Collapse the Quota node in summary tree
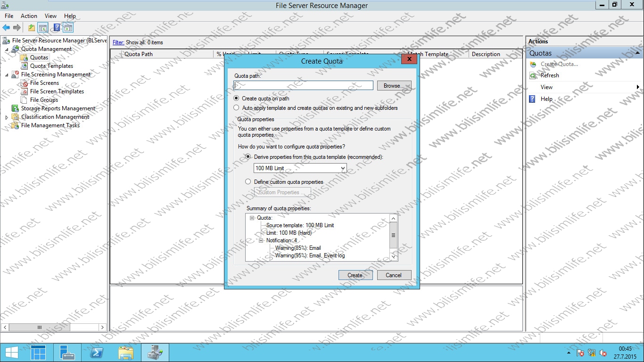 pyautogui.click(x=252, y=218)
